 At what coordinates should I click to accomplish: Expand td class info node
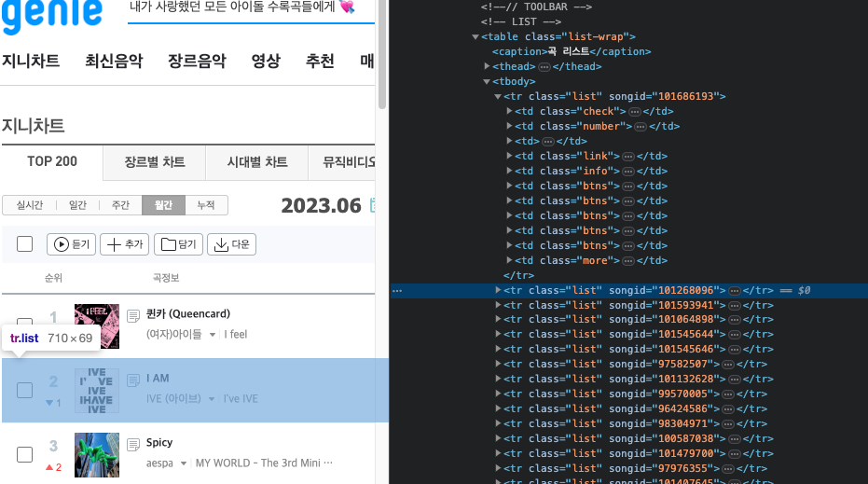pyautogui.click(x=509, y=171)
